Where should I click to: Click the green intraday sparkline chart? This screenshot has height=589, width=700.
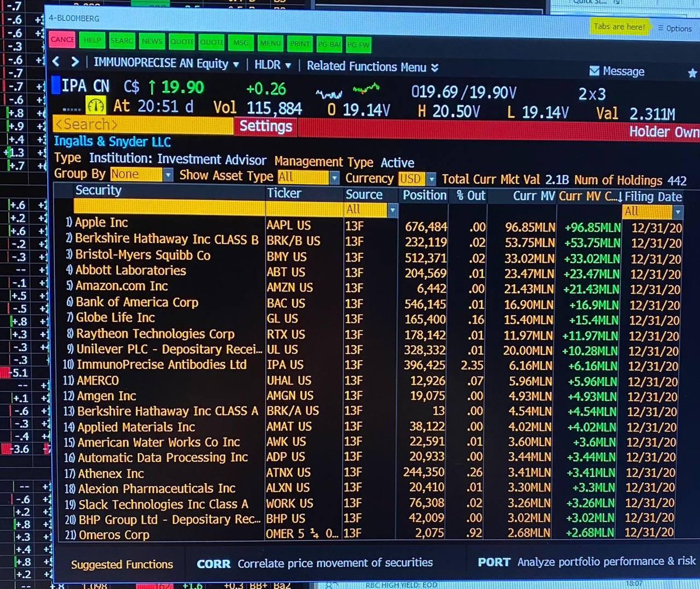[x=366, y=89]
